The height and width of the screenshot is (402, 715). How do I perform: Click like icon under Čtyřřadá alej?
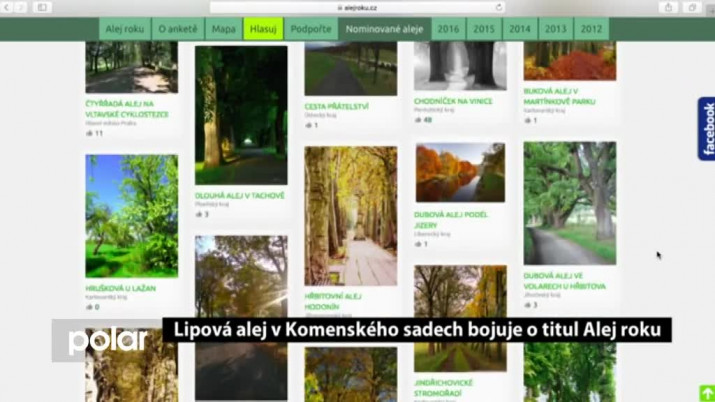(x=89, y=133)
